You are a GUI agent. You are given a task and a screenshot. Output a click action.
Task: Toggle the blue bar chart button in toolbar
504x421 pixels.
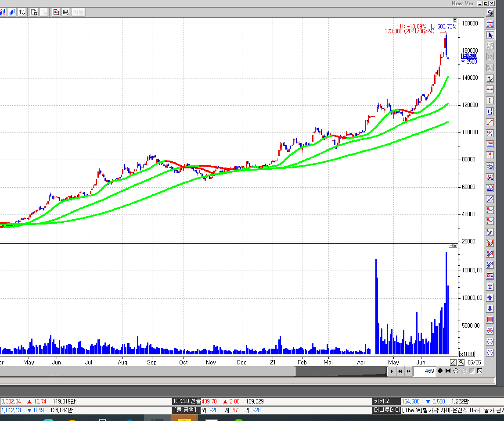pos(12,12)
